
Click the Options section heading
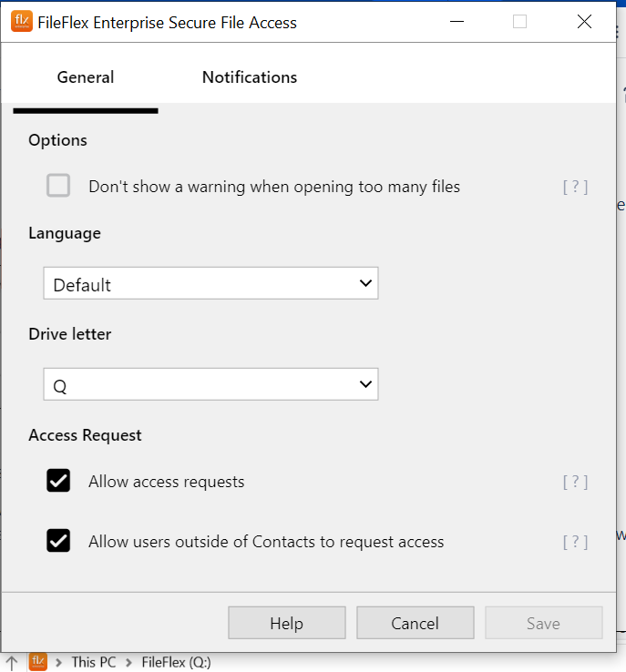pyautogui.click(x=58, y=140)
